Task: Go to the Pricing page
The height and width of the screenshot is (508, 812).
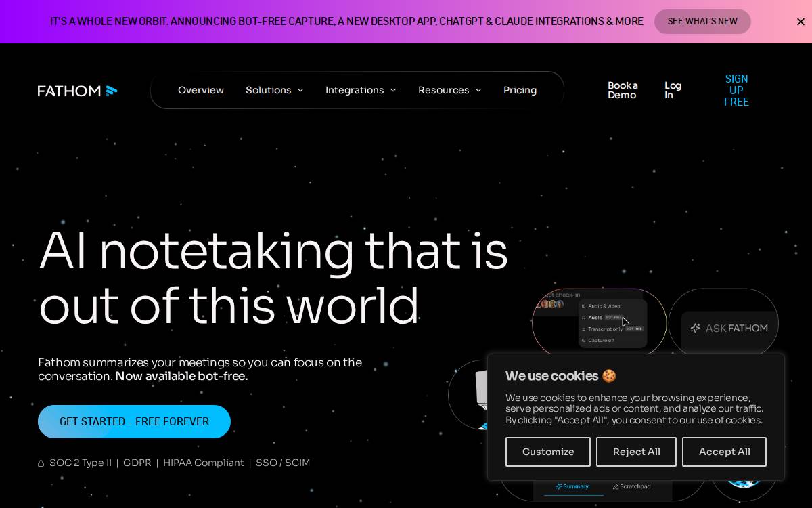Action: click(520, 90)
